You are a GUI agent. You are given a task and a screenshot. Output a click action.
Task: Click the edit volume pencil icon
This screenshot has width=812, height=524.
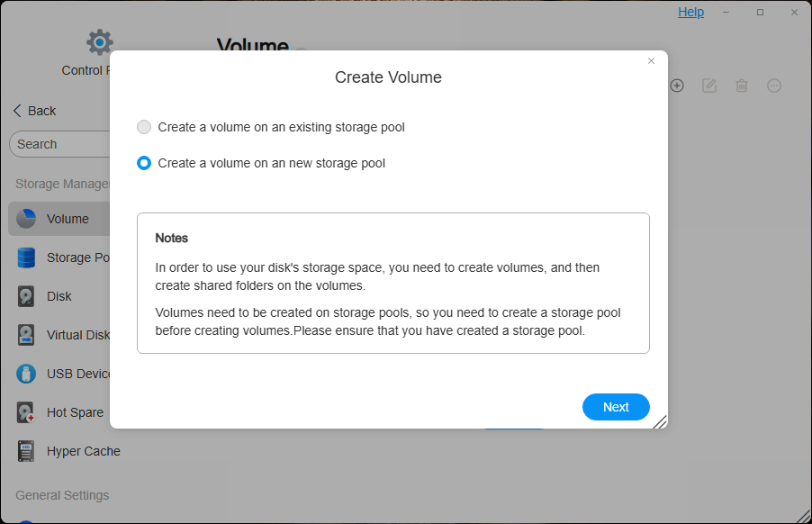point(709,86)
